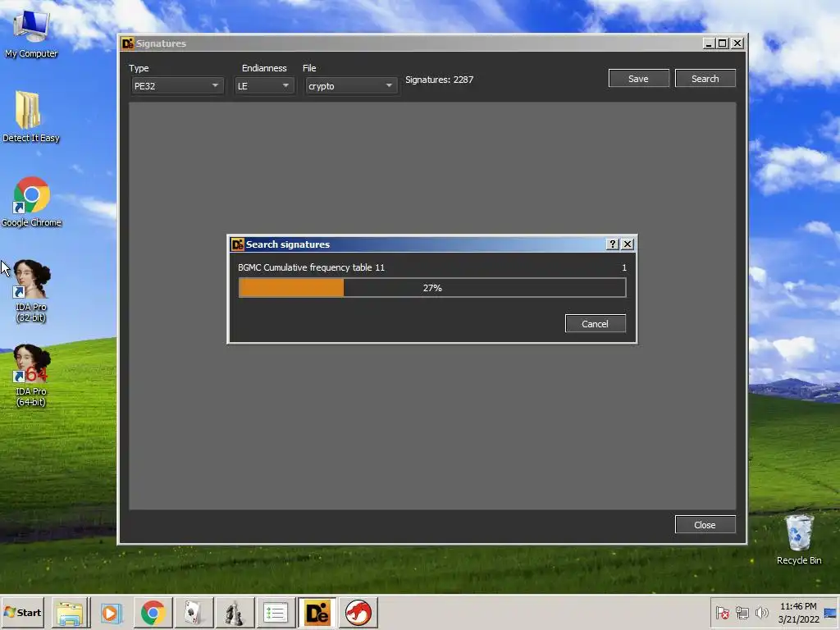Cancel the signature search

coord(596,323)
